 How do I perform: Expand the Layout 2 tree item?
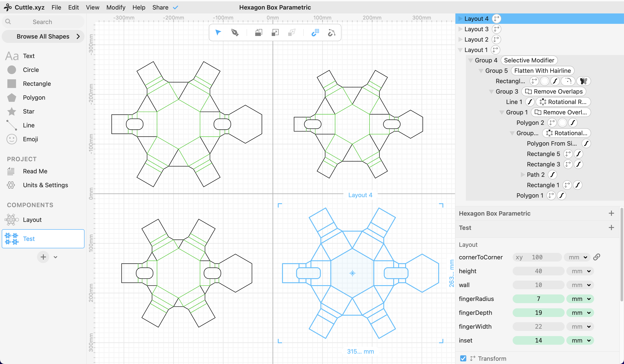460,39
